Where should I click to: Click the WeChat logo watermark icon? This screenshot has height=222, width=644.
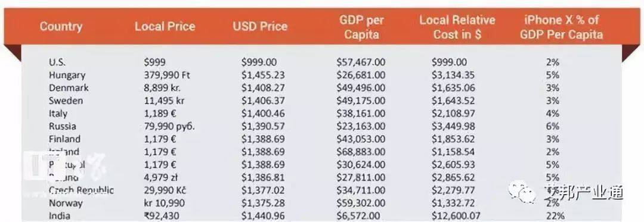[522, 192]
